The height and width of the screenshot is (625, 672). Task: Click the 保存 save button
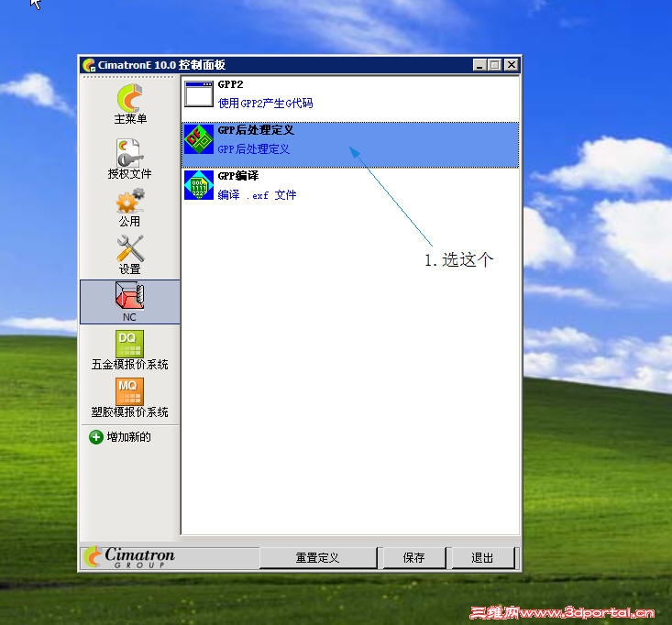coord(414,558)
